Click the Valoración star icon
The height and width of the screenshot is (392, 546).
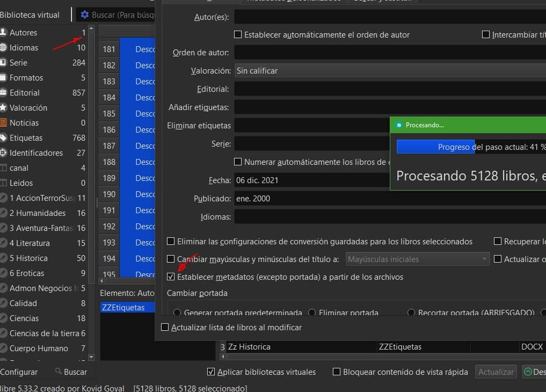coord(3,107)
